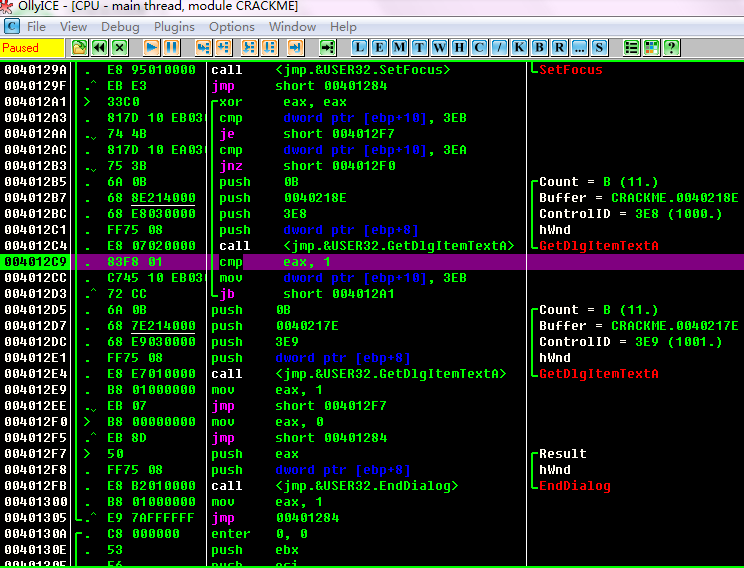Click the CPU window C icon in menu bar
Image resolution: width=744 pixels, height=568 pixels.
pyautogui.click(x=11, y=27)
